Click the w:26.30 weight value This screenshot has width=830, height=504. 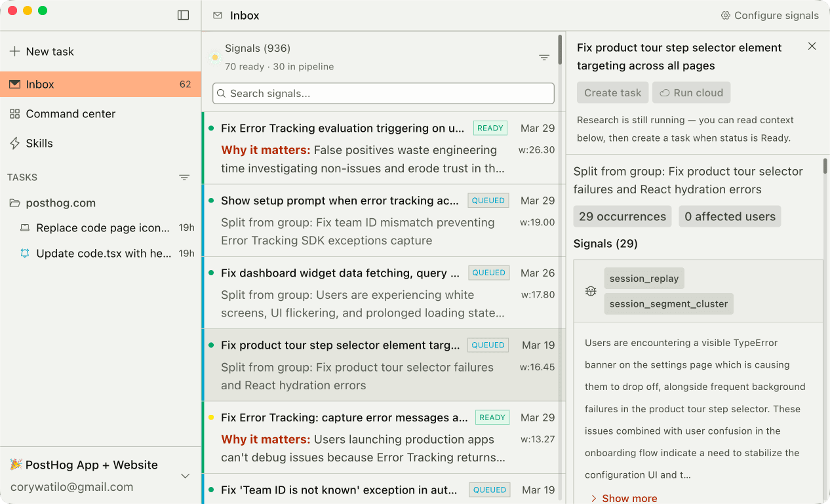(537, 150)
